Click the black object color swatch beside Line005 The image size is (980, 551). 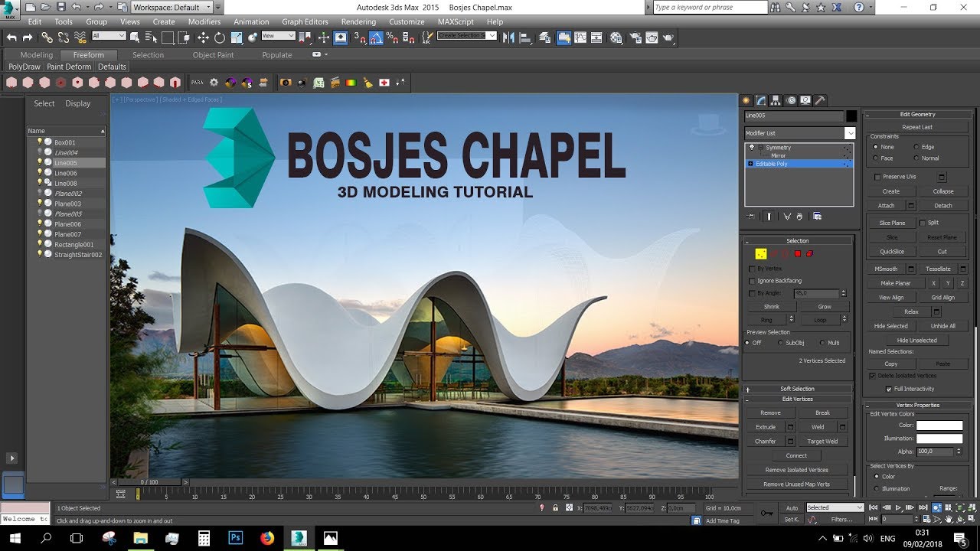851,116
